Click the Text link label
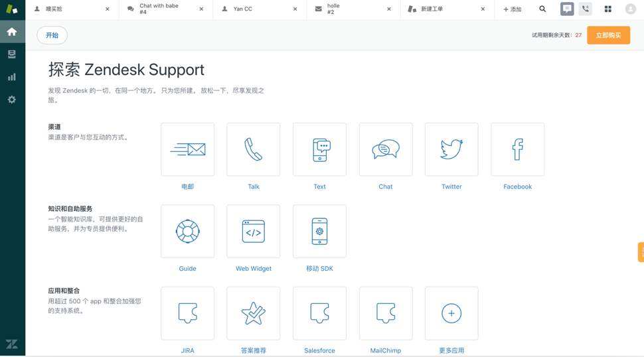This screenshot has width=644, height=357. [319, 186]
